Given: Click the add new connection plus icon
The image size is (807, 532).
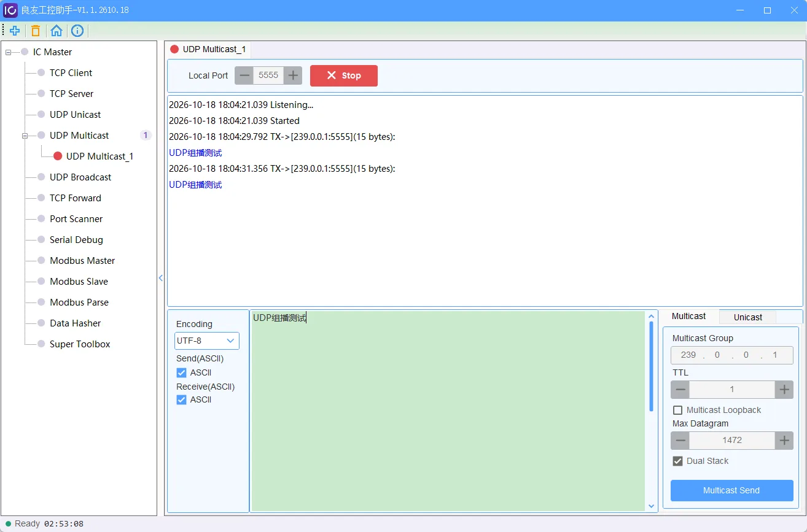Looking at the screenshot, I should coord(15,31).
